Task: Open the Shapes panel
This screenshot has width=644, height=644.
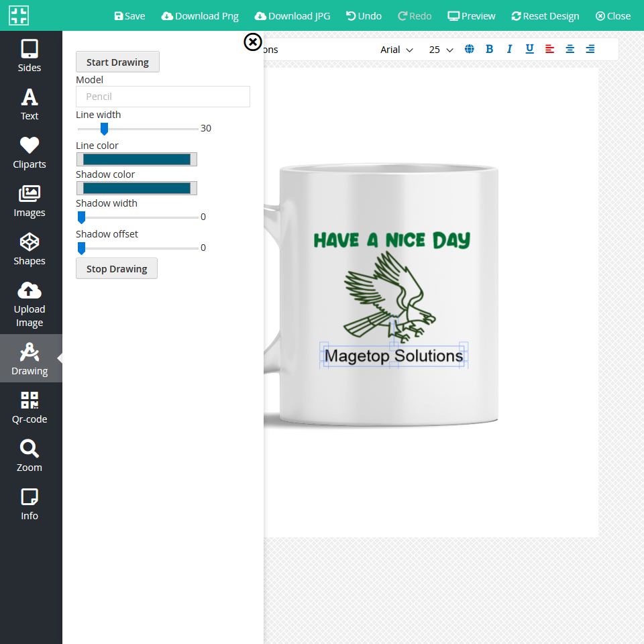Action: (x=30, y=249)
